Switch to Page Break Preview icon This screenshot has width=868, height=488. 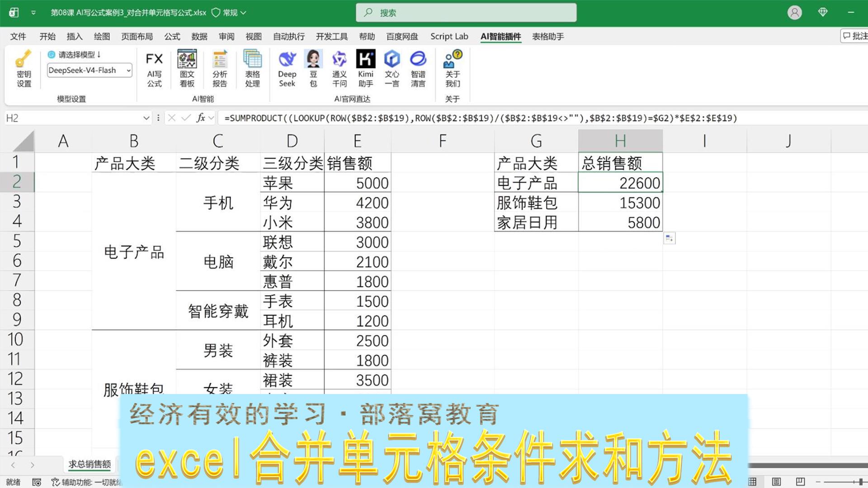tap(800, 482)
